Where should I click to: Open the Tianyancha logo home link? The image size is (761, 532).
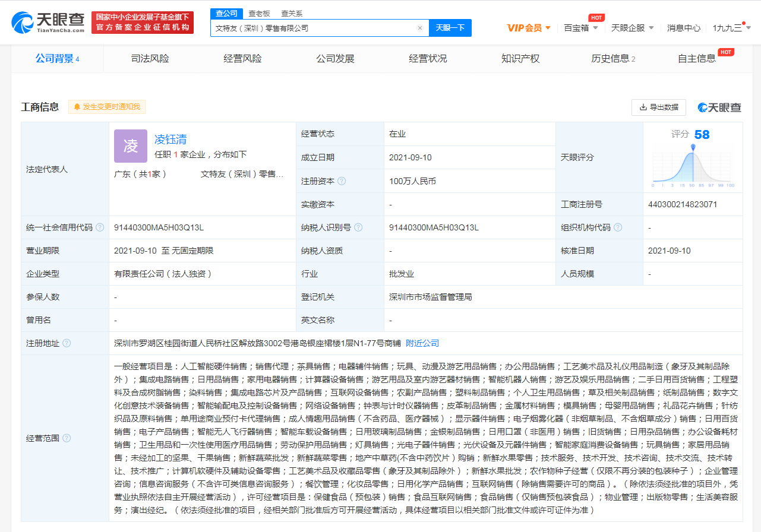click(48, 22)
